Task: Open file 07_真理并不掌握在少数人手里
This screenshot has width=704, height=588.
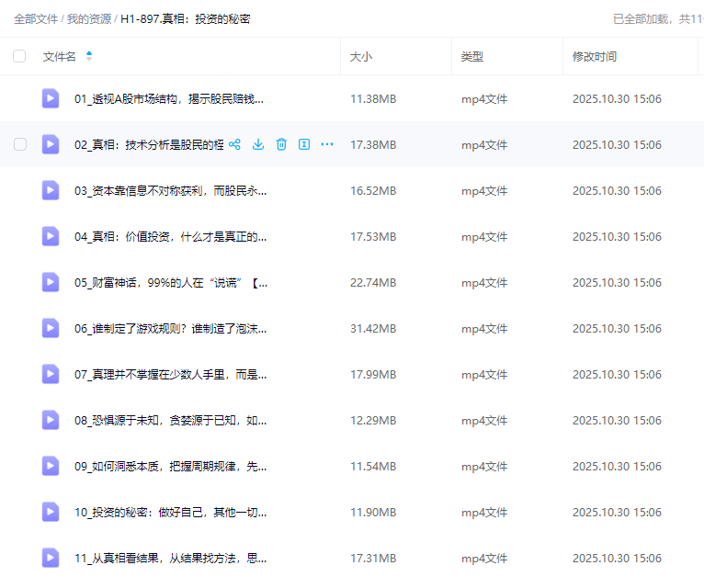Action: [171, 374]
